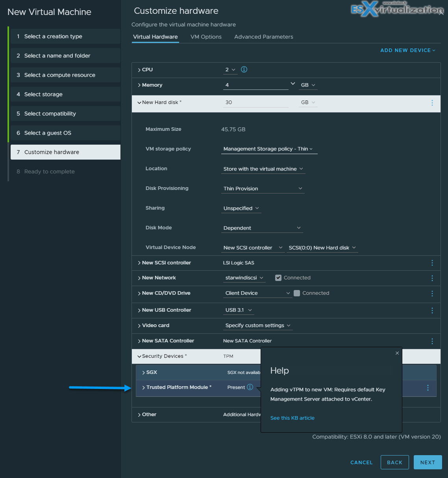Open Client Device dropdown
The height and width of the screenshot is (478, 448).
point(258,293)
